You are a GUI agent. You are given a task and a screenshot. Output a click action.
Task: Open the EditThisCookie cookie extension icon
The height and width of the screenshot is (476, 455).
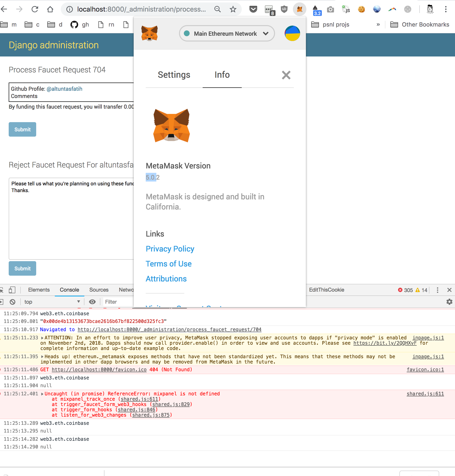[x=361, y=9]
